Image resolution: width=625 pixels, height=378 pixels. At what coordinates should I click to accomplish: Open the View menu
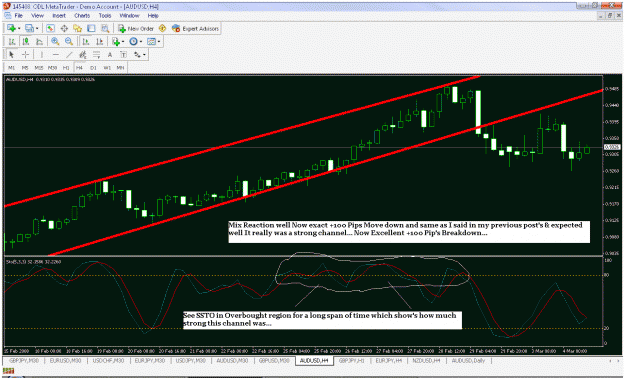[x=37, y=16]
